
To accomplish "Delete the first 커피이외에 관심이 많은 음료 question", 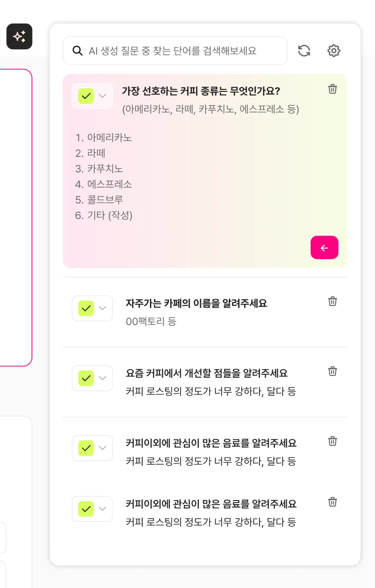I will point(332,441).
